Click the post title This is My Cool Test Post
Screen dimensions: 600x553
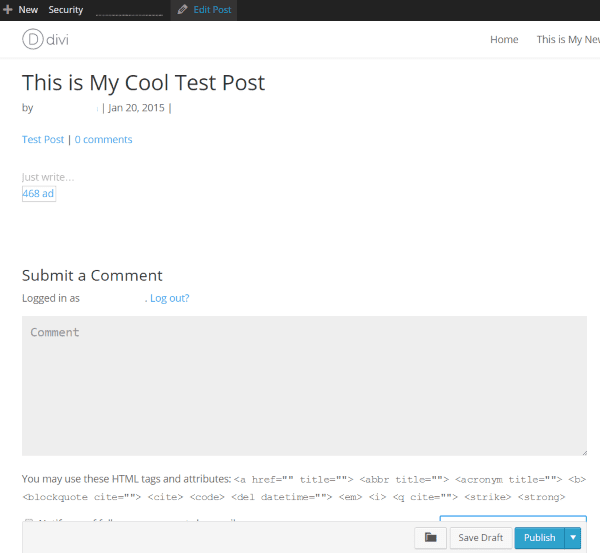coord(143,83)
